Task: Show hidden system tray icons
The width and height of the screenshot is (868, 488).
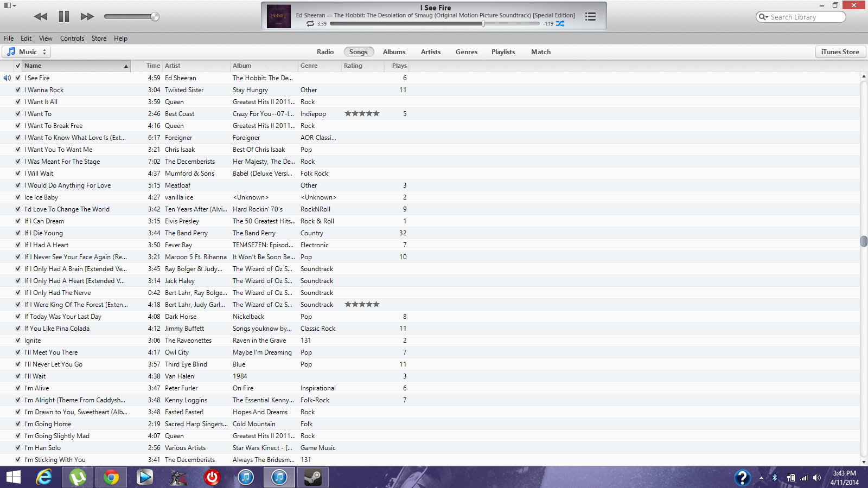Action: tap(761, 478)
